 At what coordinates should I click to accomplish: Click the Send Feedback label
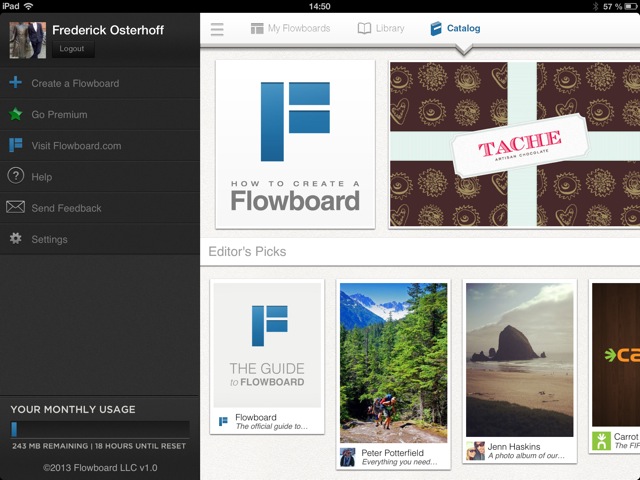(x=67, y=208)
